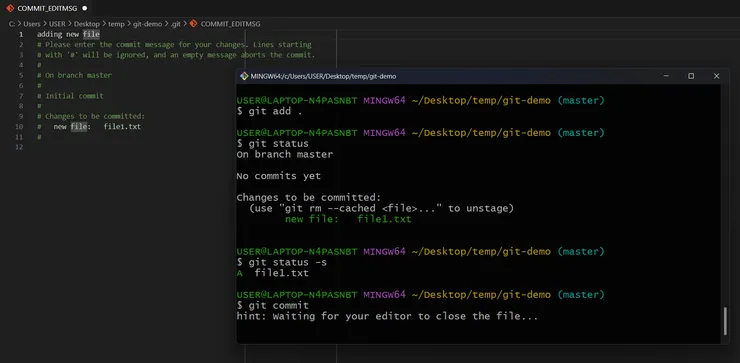Click the git icon in breadcrumb path
The height and width of the screenshot is (363, 740).
coord(193,24)
